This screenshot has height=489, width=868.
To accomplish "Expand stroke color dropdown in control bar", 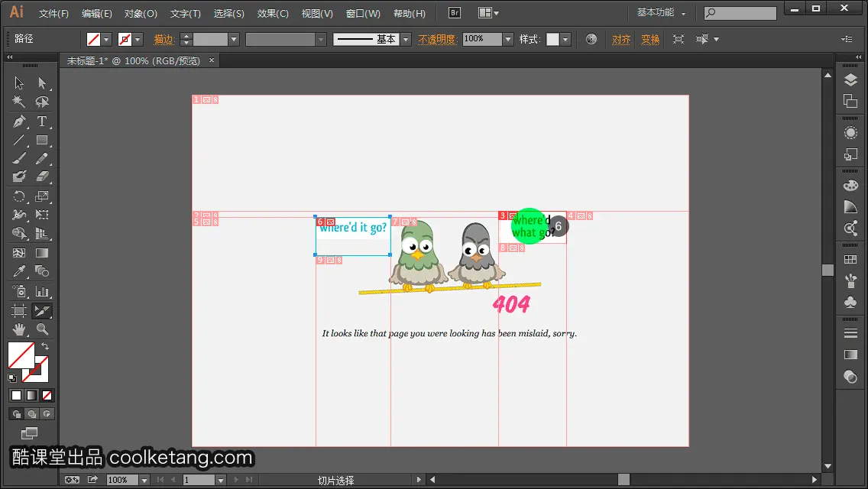I will tap(138, 39).
